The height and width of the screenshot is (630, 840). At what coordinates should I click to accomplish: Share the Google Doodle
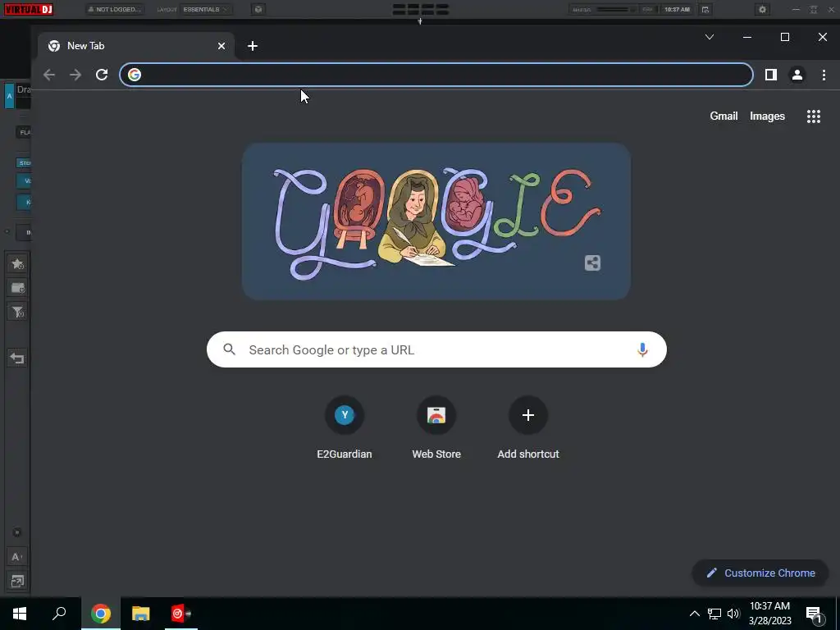(592, 263)
